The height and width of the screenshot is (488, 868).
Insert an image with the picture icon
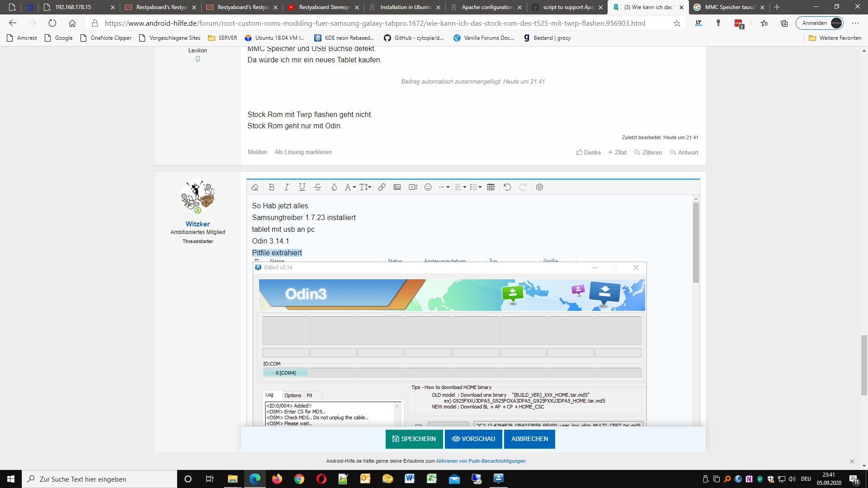(397, 187)
